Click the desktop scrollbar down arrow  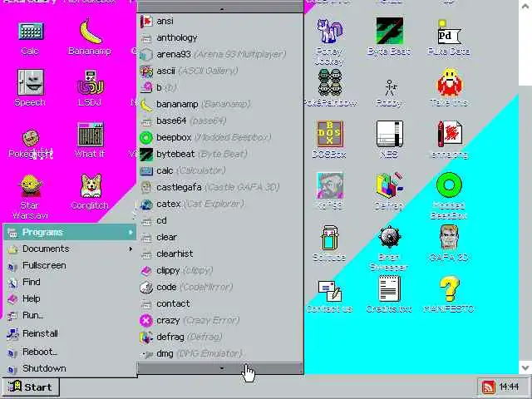point(525,367)
